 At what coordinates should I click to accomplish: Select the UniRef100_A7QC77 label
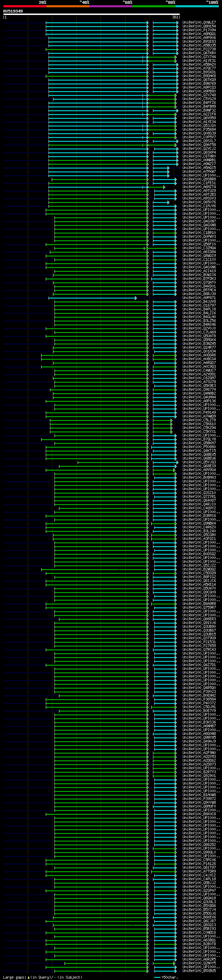click(x=199, y=68)
